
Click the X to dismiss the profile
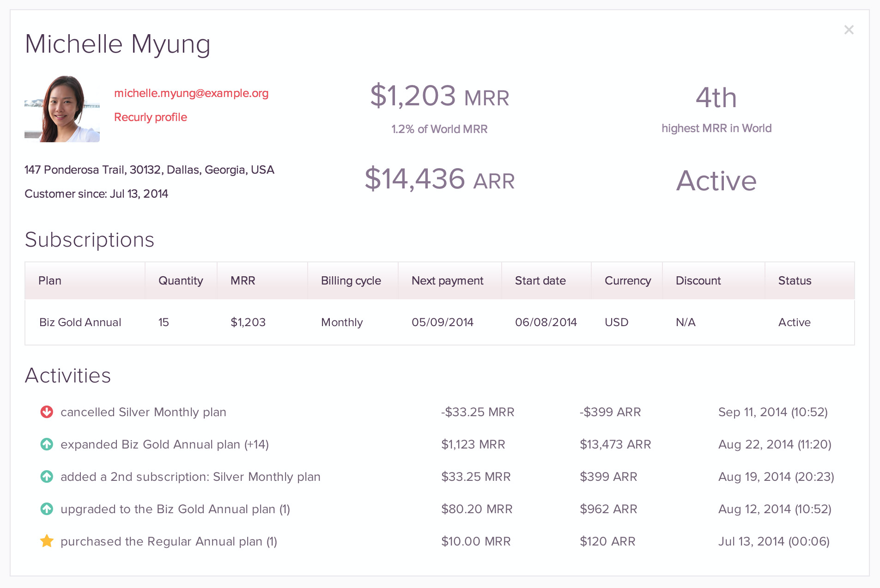coord(849,30)
